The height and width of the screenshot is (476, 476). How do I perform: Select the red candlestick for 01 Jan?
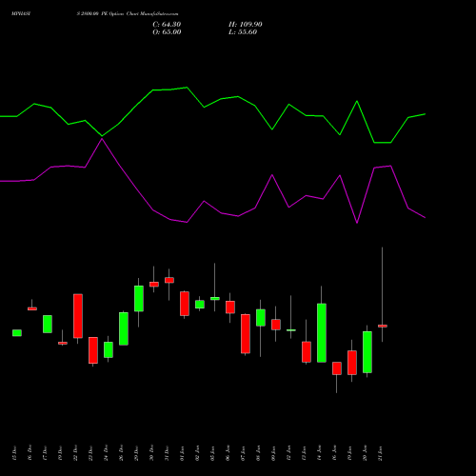coord(185,304)
